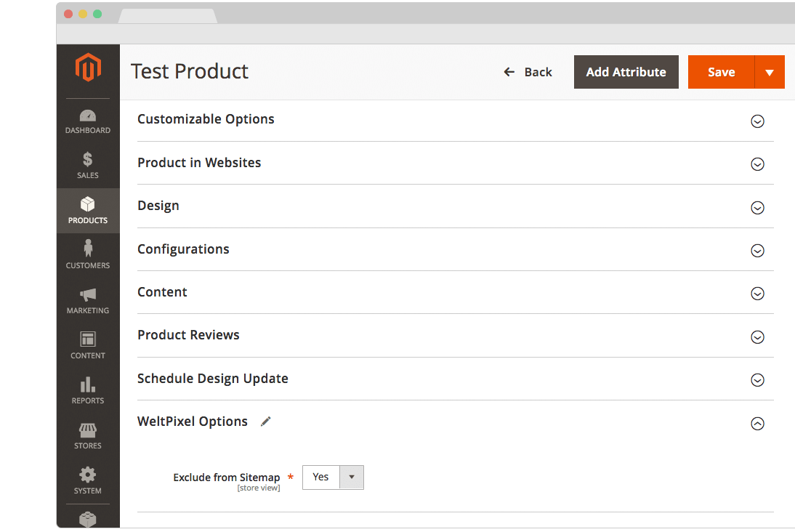Viewport: 795px width, 532px height.
Task: Open the Marketing megaphone icon
Action: [88, 294]
